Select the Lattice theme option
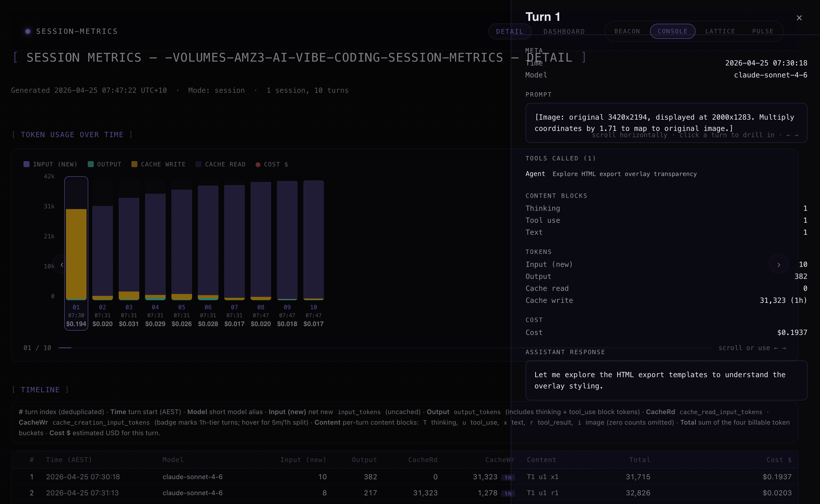 tap(720, 31)
